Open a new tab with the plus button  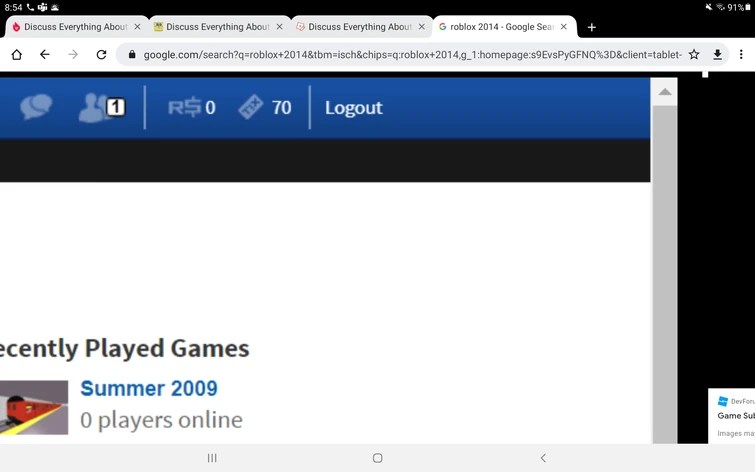tap(592, 27)
